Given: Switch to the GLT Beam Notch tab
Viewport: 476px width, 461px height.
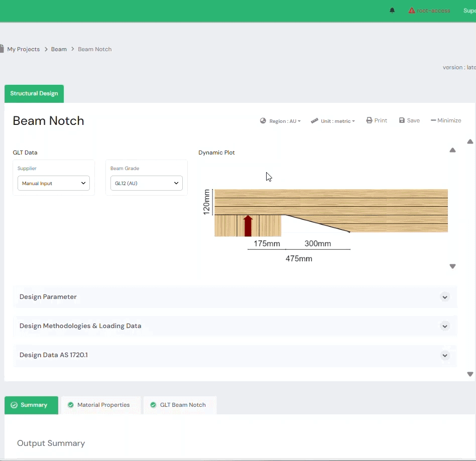Looking at the screenshot, I should pos(179,405).
